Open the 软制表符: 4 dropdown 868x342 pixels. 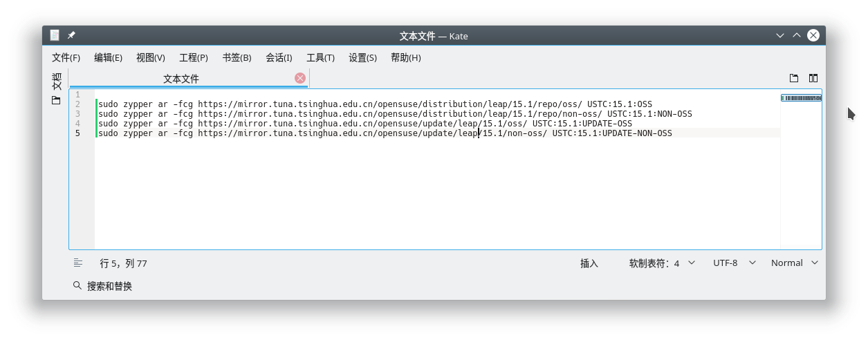point(662,263)
